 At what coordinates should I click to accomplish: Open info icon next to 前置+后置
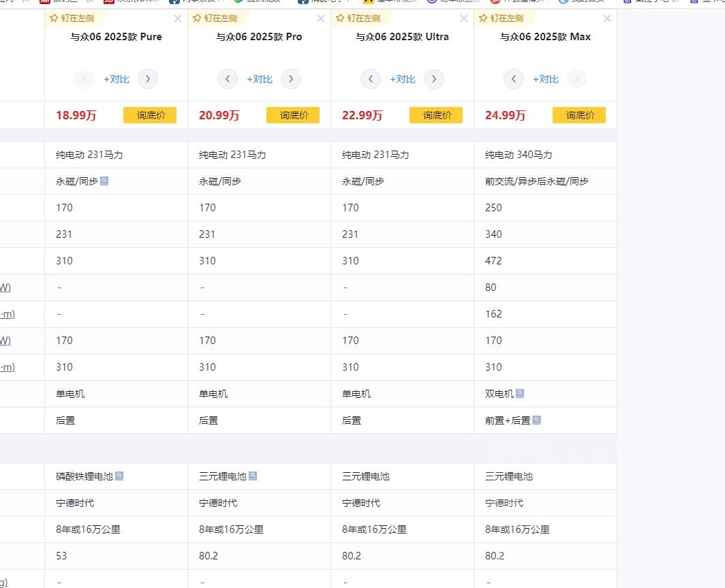tap(537, 420)
